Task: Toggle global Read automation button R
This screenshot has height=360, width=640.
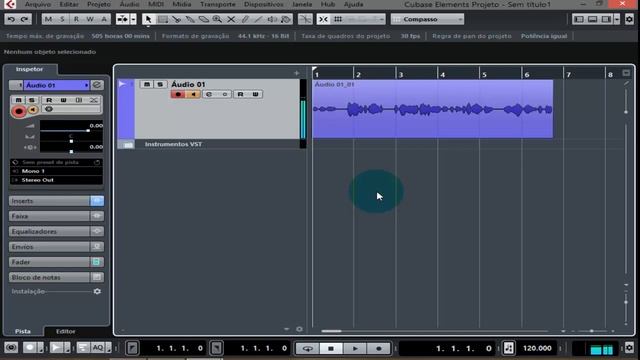Action: click(x=76, y=19)
